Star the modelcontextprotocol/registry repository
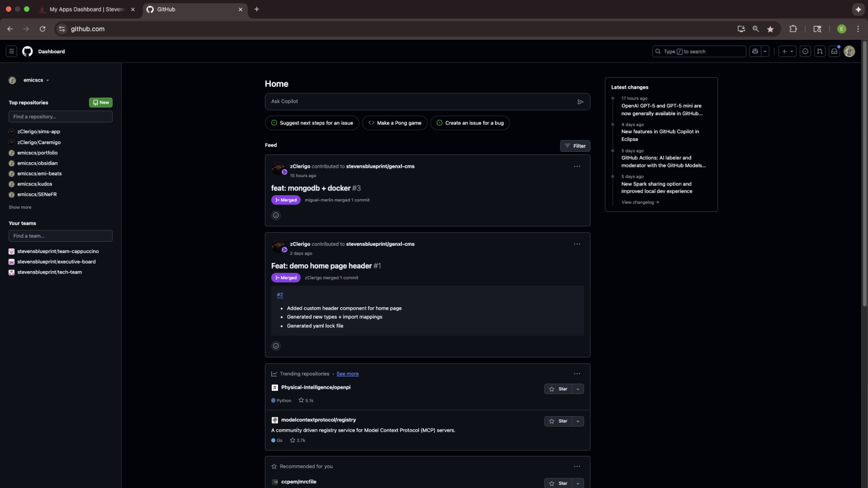 coord(558,421)
